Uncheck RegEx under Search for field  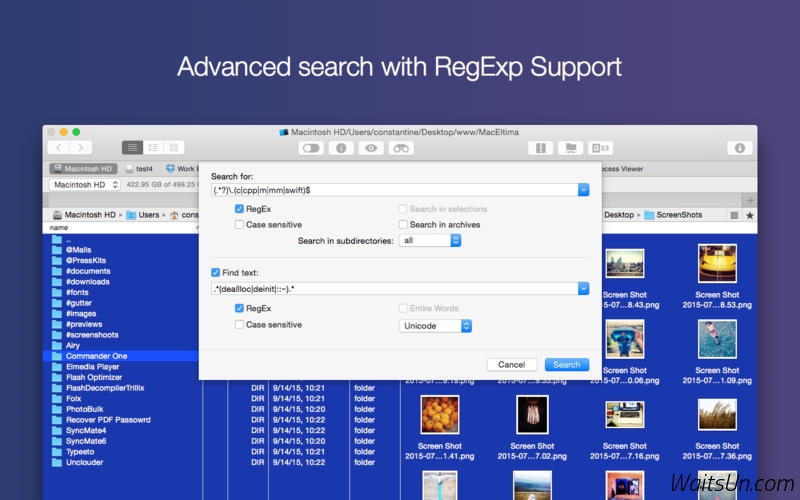point(239,209)
